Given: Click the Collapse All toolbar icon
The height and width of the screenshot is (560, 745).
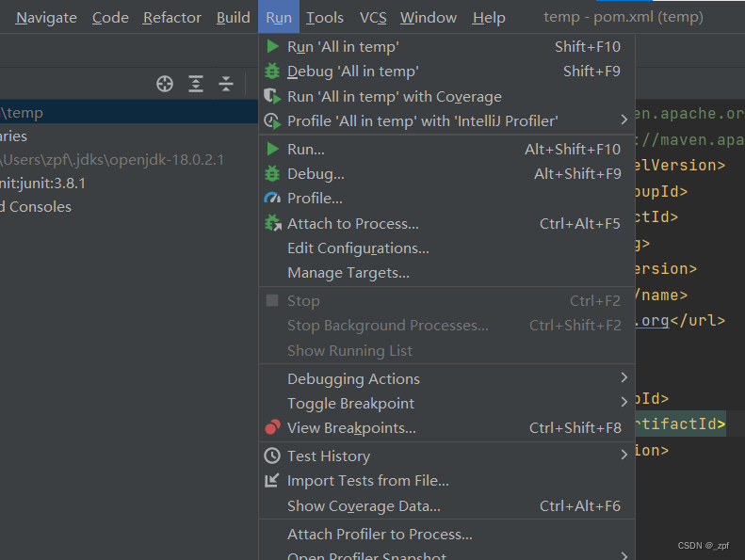Looking at the screenshot, I should [226, 84].
